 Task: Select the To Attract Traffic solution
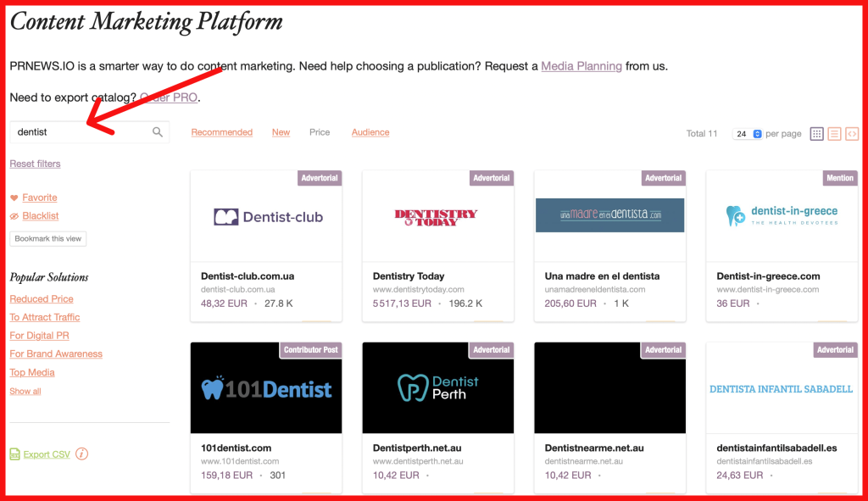[x=45, y=317]
